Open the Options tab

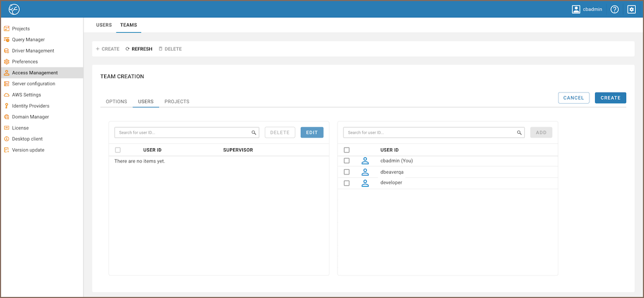coord(116,102)
